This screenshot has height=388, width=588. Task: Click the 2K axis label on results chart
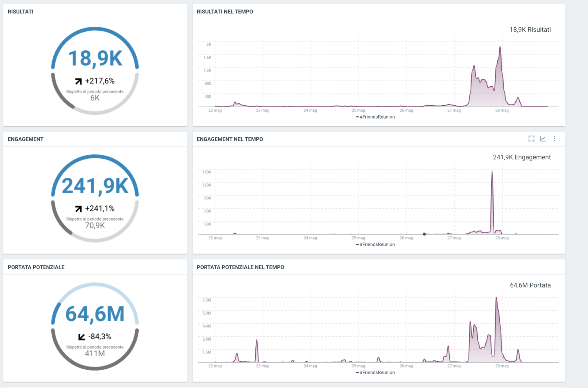(x=209, y=44)
